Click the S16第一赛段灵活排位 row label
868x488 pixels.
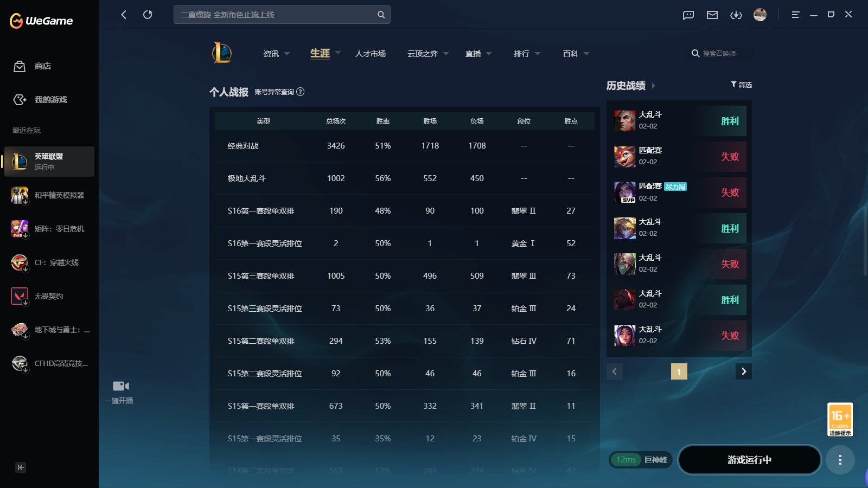(x=265, y=243)
